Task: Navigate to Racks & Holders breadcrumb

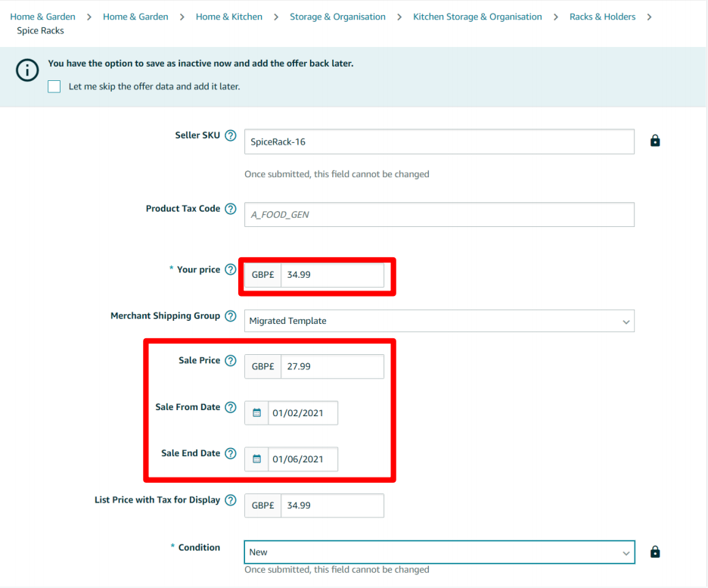Action: 602,17
